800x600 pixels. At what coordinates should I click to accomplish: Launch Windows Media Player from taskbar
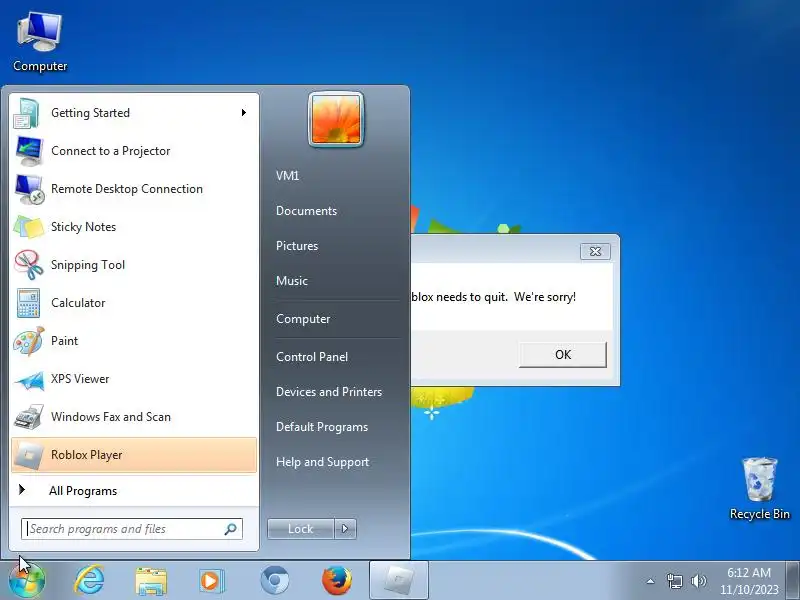(x=211, y=581)
